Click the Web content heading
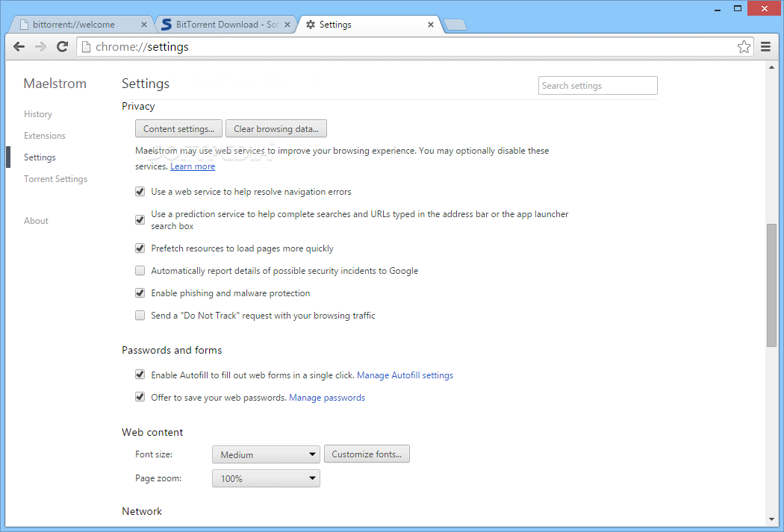 tap(152, 432)
